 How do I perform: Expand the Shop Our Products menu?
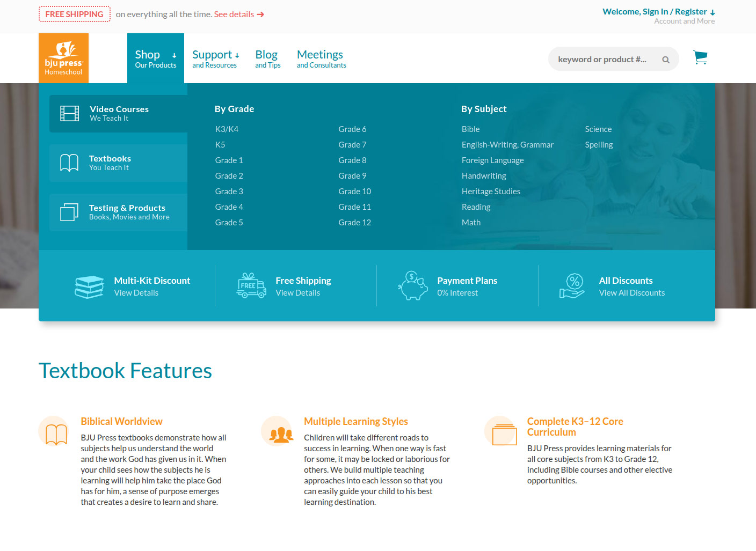[156, 58]
